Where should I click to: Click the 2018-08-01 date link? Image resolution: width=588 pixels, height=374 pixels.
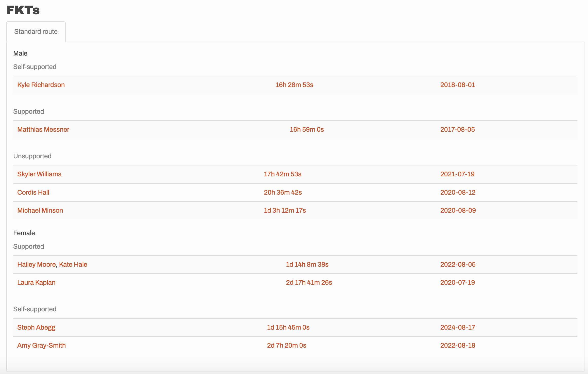[458, 85]
